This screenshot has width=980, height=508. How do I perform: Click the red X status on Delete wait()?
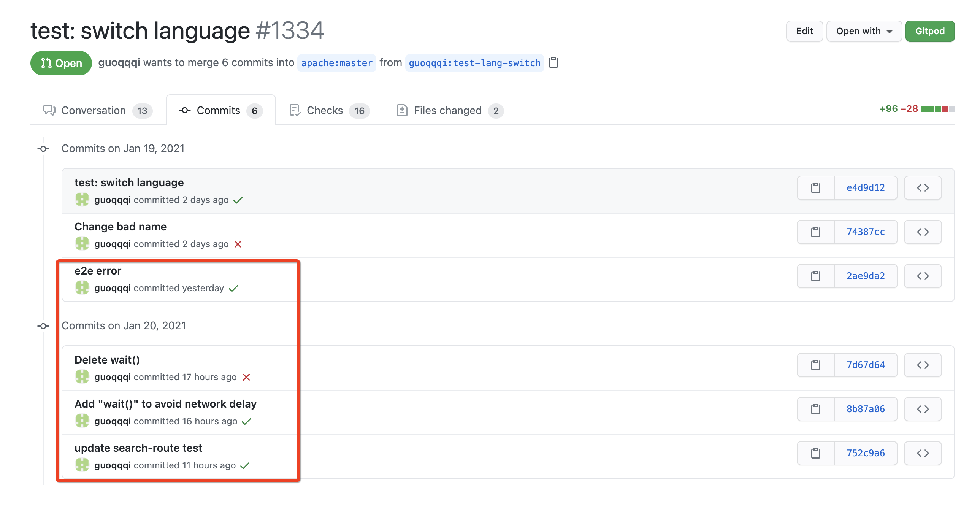[x=246, y=377]
